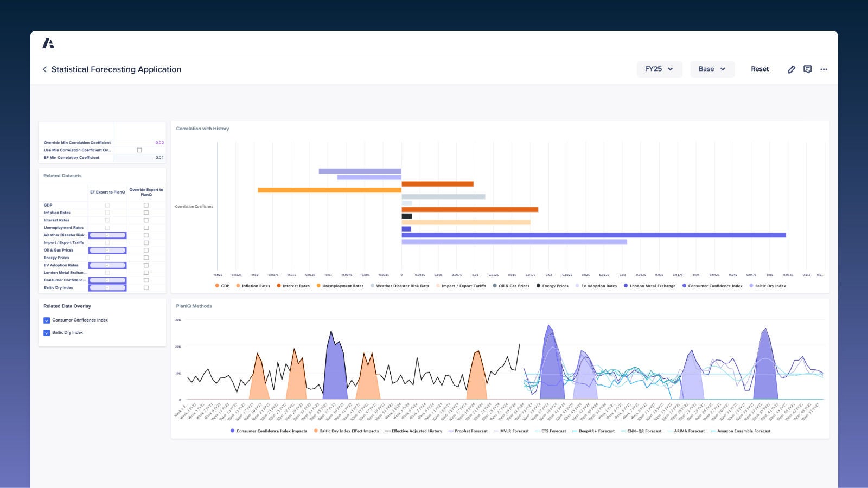
Task: Click the Override Export to PlanIQ column header
Action: pyautogui.click(x=146, y=192)
